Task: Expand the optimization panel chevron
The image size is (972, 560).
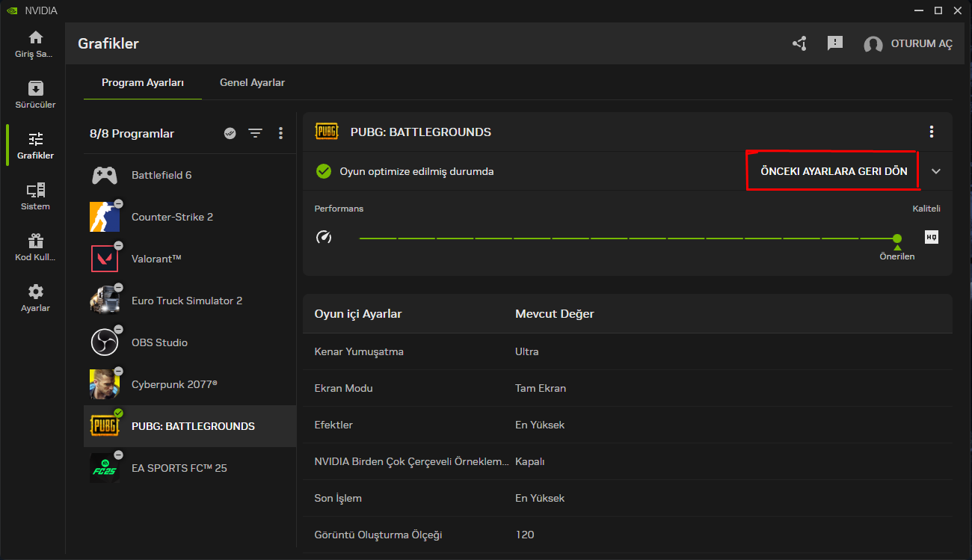Action: (x=936, y=171)
